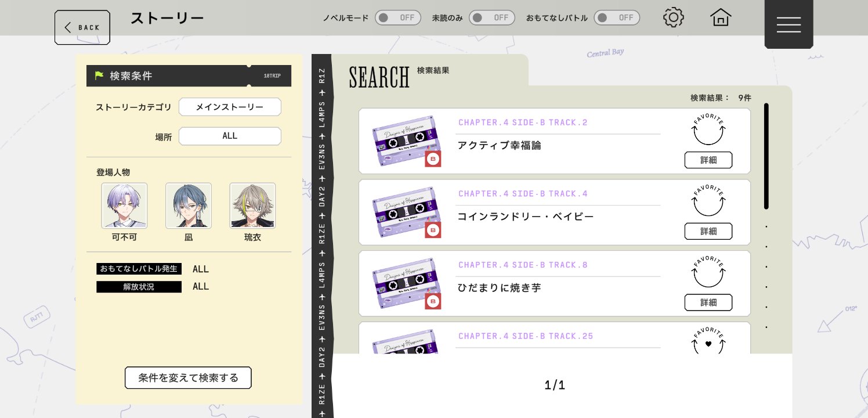868x418 pixels.
Task: Click the ひだまりに焼き芋 title text
Action: coord(499,287)
